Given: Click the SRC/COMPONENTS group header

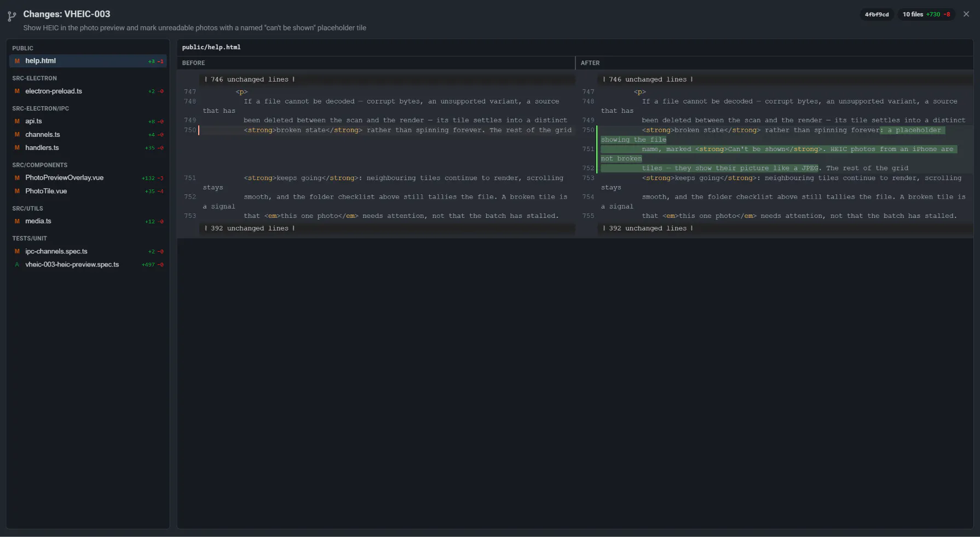Looking at the screenshot, I should tap(40, 165).
